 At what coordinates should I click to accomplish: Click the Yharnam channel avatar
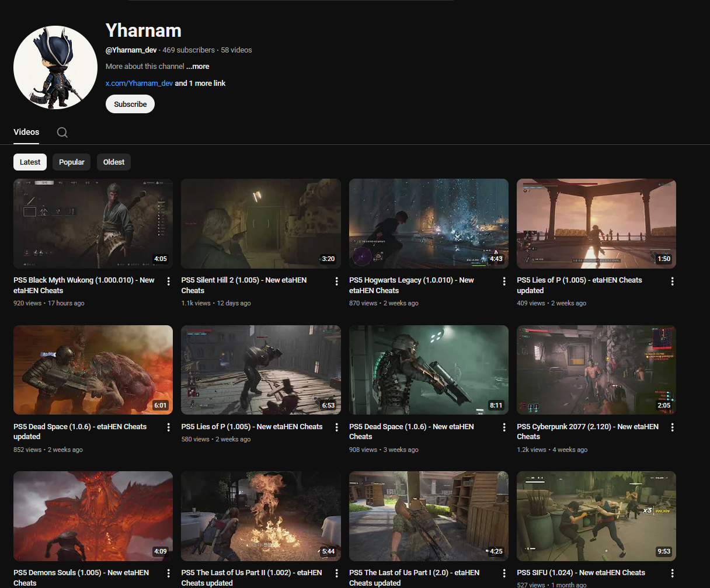pyautogui.click(x=55, y=68)
